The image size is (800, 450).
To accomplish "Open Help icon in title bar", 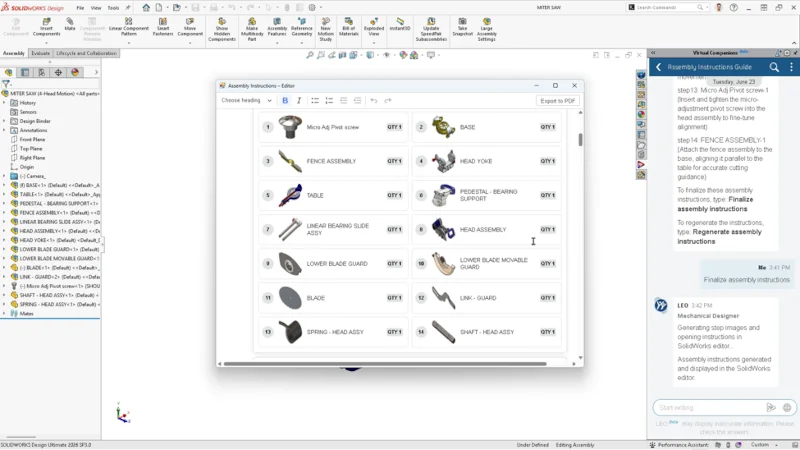I will pos(733,8).
